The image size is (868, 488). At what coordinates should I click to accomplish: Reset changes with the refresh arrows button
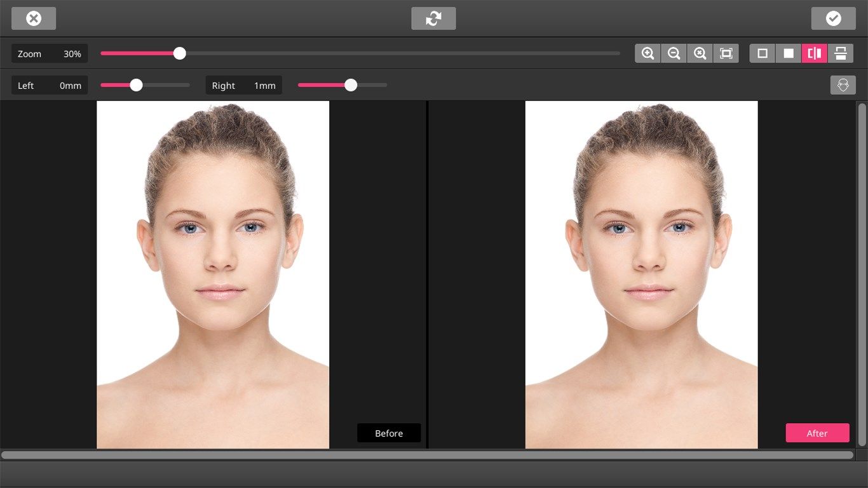coord(433,18)
